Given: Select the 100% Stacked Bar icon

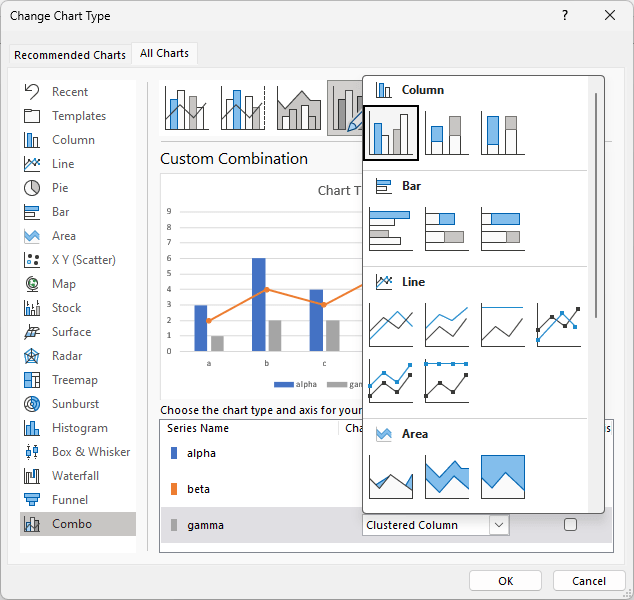Looking at the screenshot, I should 503,229.
